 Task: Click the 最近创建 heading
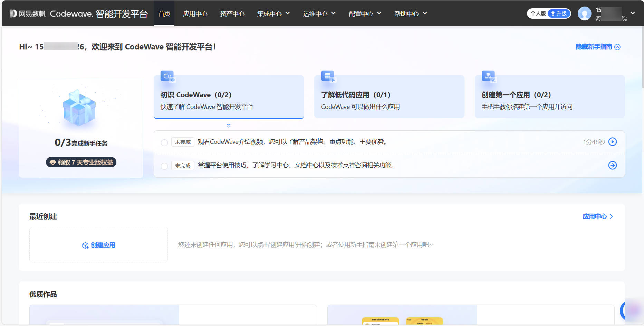43,217
